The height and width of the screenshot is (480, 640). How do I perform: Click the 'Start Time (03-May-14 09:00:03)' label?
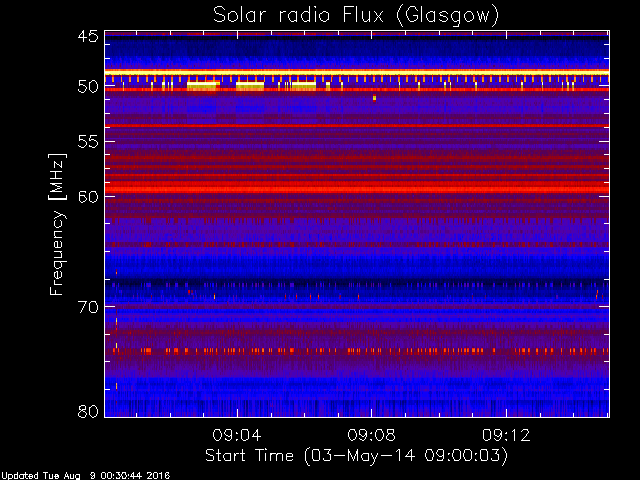coord(356,456)
